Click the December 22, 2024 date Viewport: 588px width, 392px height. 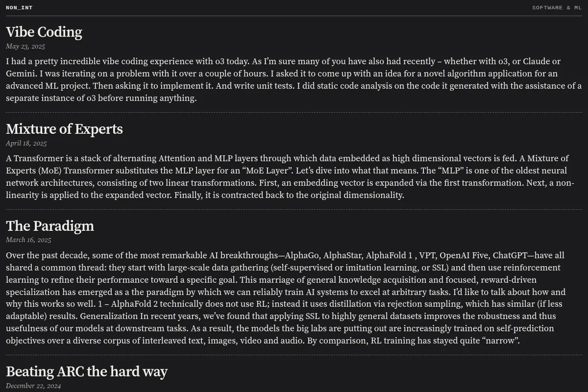pyautogui.click(x=33, y=386)
